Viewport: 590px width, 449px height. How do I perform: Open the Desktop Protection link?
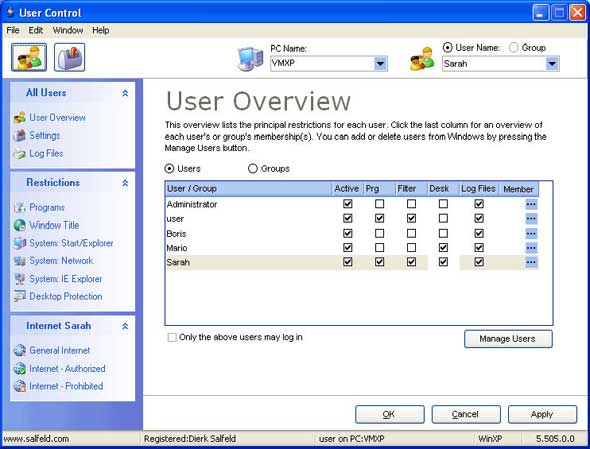click(x=66, y=297)
